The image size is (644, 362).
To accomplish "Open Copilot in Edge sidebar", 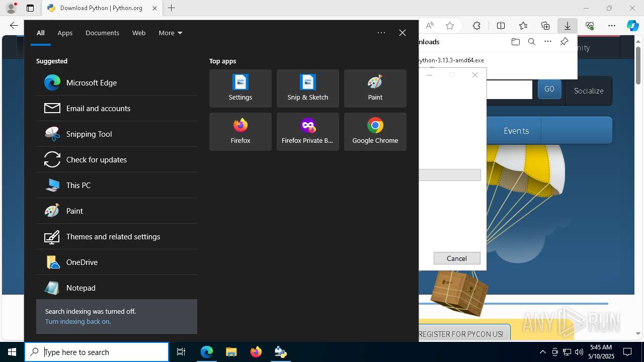I will pyautogui.click(x=633, y=26).
